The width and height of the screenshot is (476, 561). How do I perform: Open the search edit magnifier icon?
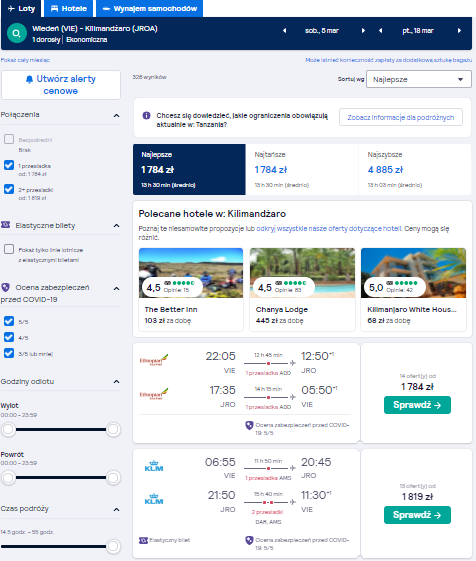[16, 33]
